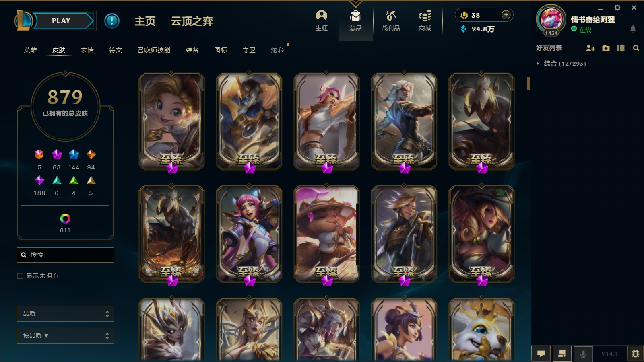Click the 搜索 skin search field
Viewport: 644px width, 362px height.
pos(65,255)
